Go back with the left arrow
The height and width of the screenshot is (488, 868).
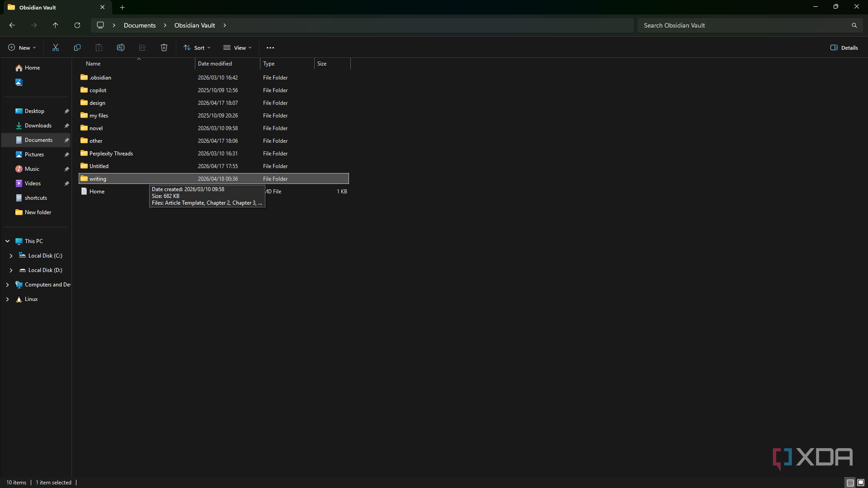click(12, 25)
